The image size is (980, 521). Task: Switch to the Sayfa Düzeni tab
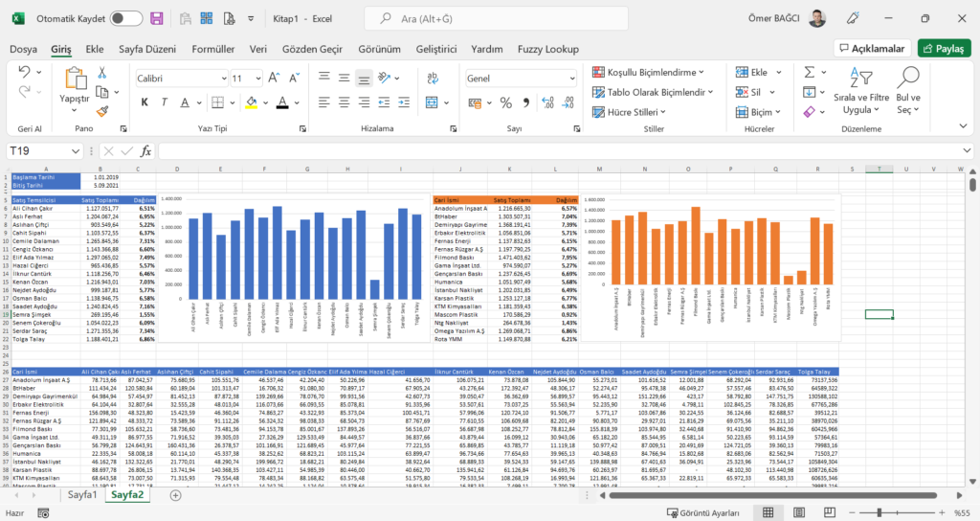pos(147,49)
